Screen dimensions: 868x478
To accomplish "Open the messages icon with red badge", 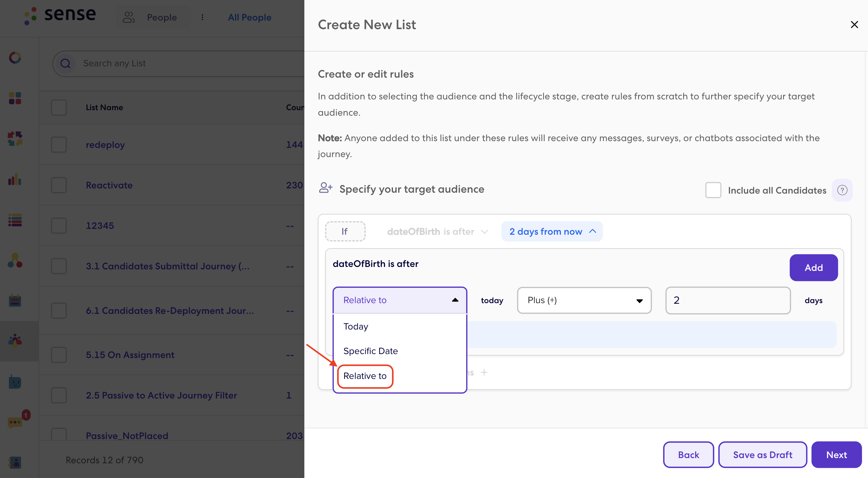I will point(18,419).
